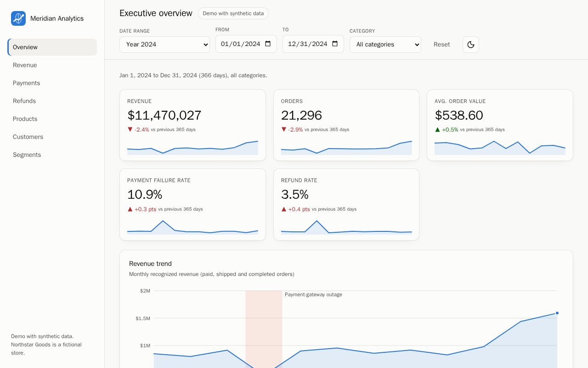
Task: Click the Revenue card sparkline chart
Action: click(x=192, y=147)
